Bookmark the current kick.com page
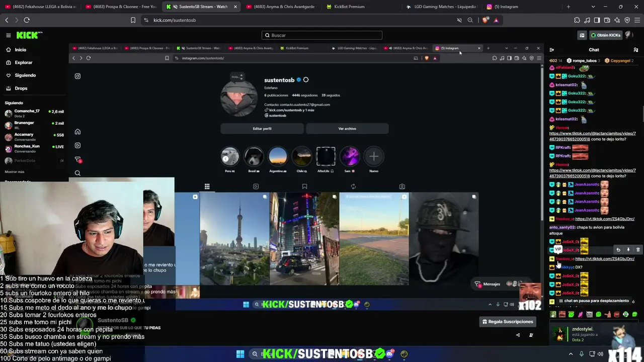644x362 pixels. pos(133,20)
